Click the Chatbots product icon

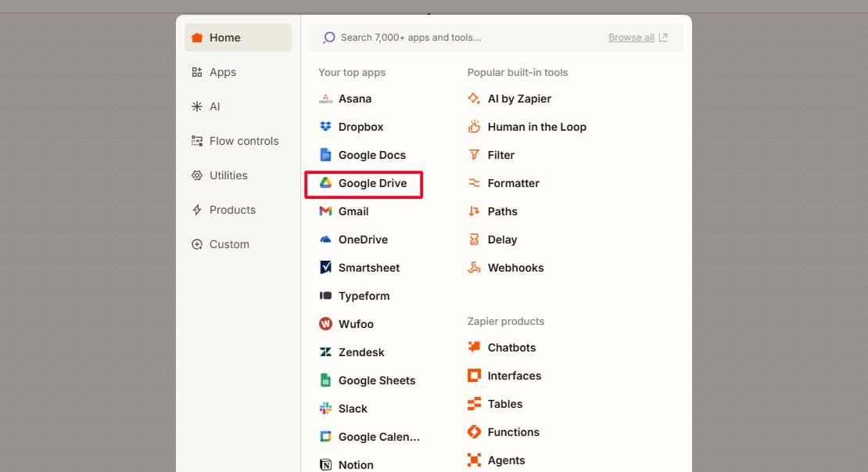[x=474, y=348]
